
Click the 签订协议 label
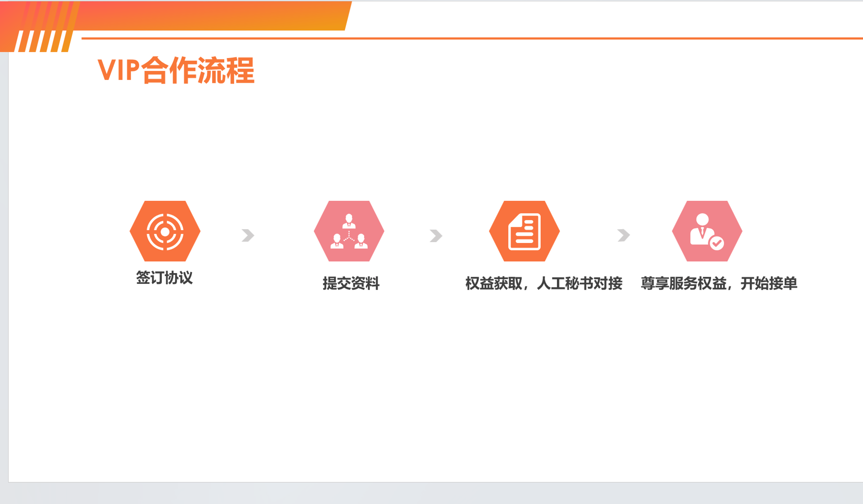coord(165,278)
